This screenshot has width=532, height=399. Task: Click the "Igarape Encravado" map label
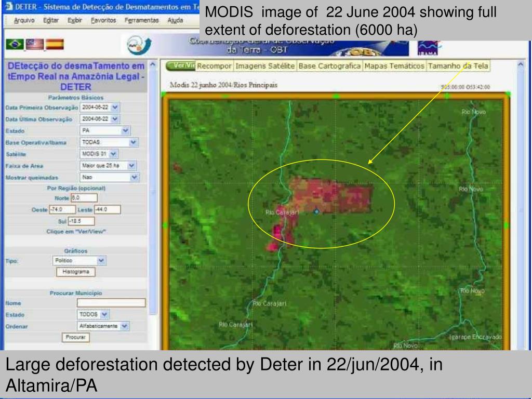click(475, 337)
